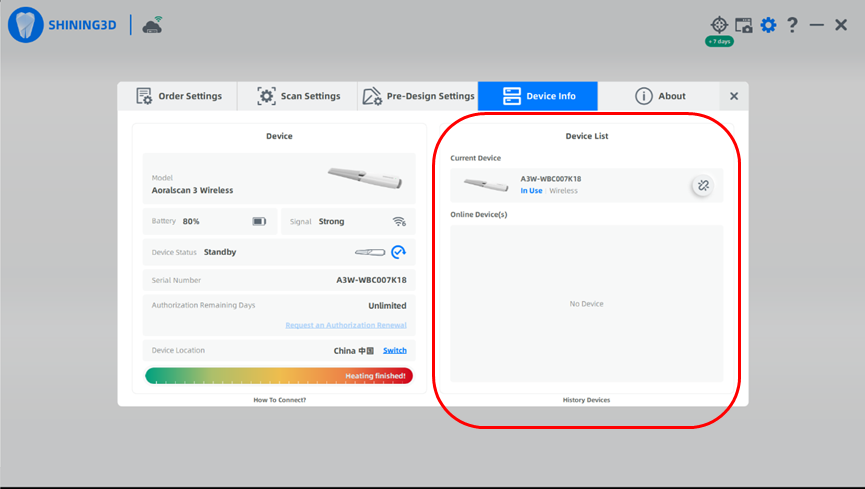Click the Standby device status text
The width and height of the screenshot is (865, 489).
pos(220,252)
